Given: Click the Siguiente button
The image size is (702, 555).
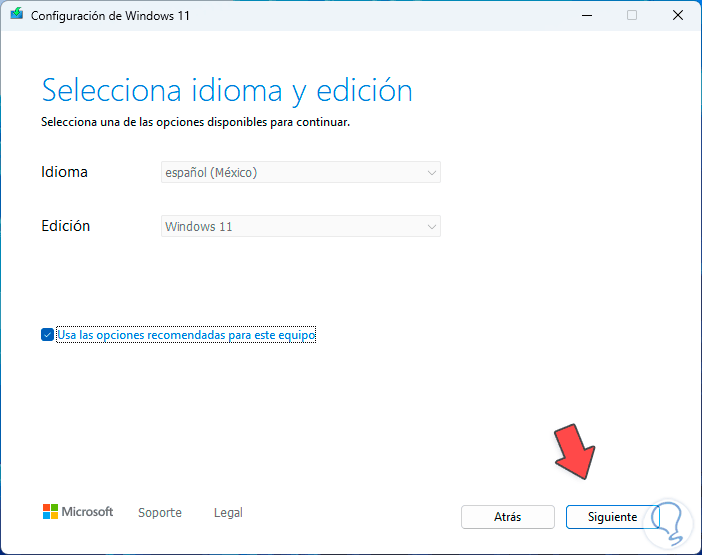Looking at the screenshot, I should 612,517.
